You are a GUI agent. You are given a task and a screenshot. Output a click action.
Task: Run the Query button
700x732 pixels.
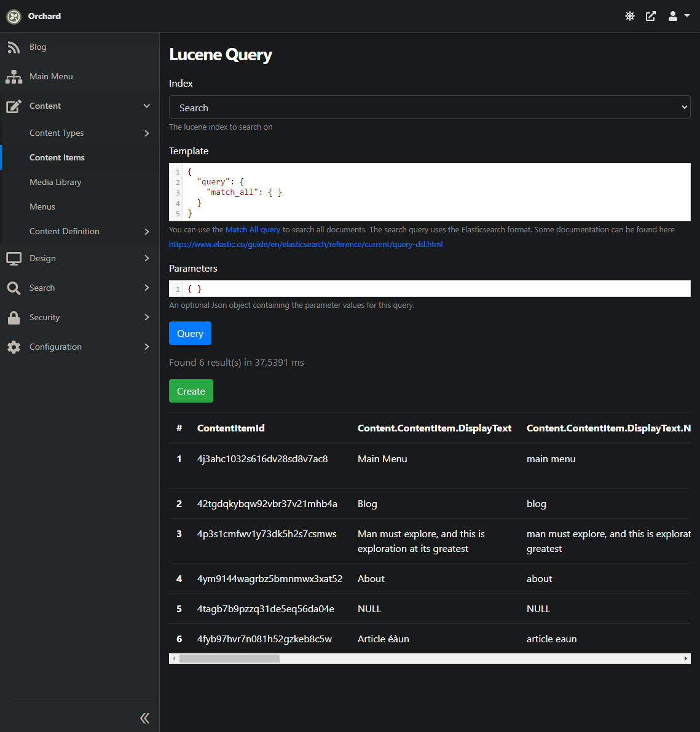pyautogui.click(x=189, y=333)
